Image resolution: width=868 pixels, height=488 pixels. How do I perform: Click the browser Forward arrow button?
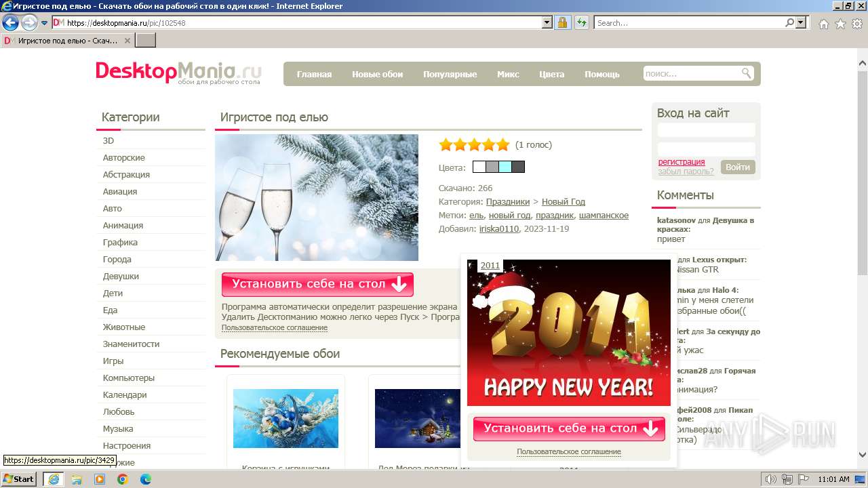point(29,22)
